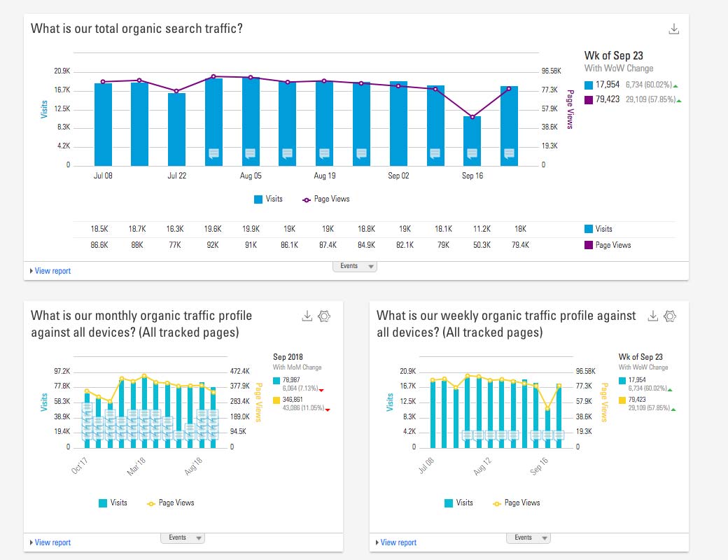Download the monthly organic traffic profile chart
Image resolution: width=728 pixels, height=560 pixels.
pyautogui.click(x=307, y=316)
